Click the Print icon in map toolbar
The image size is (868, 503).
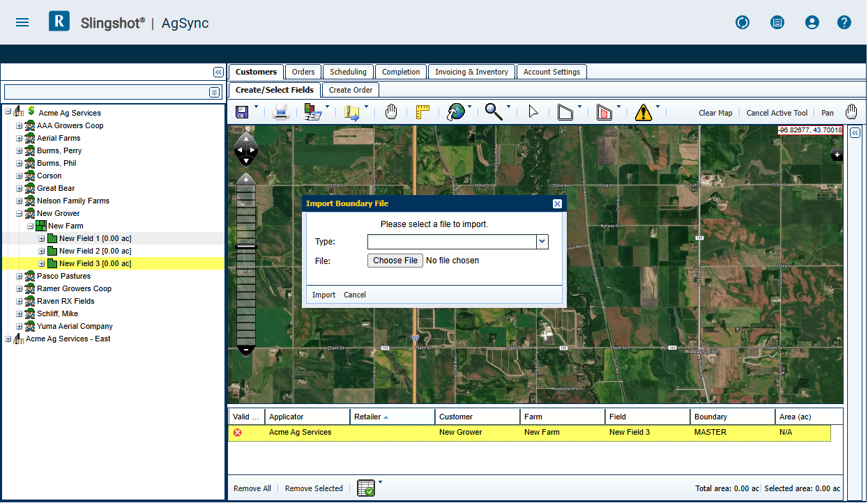pyautogui.click(x=281, y=112)
